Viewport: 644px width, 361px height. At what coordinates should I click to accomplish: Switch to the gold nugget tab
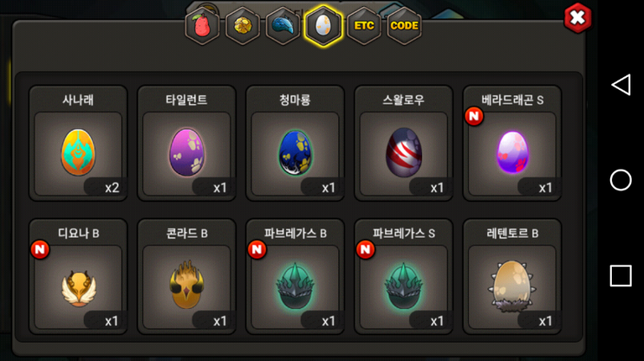pyautogui.click(x=243, y=26)
